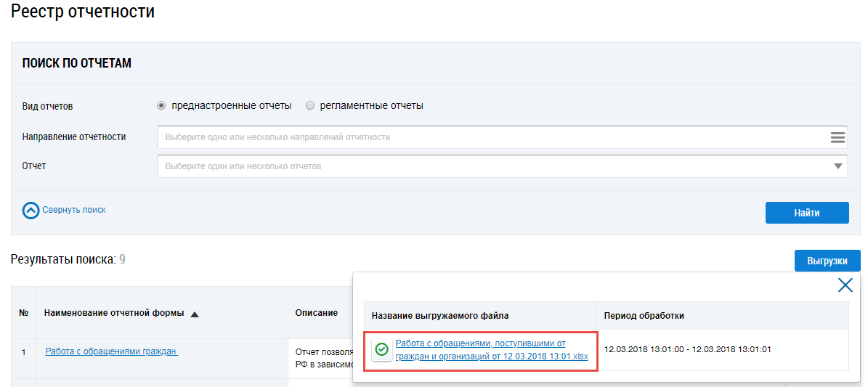Click into the 'Направление отчетности' input field
Screen dimensions: 868x387
tap(494, 137)
